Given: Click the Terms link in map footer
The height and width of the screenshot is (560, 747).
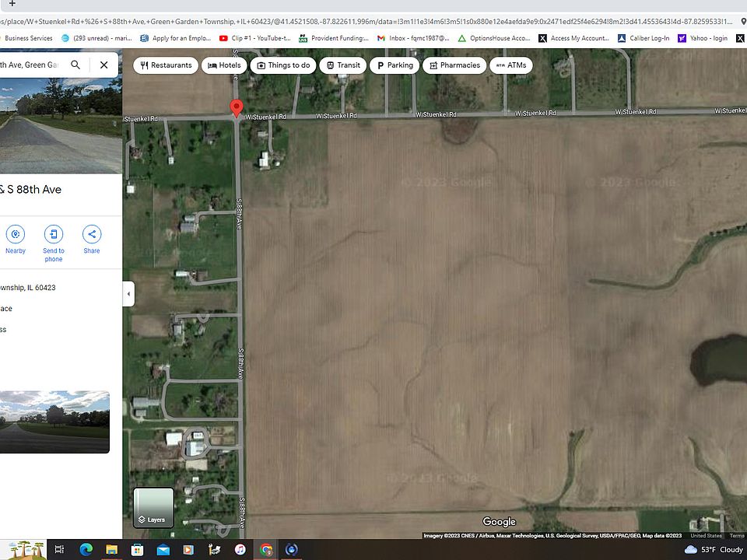Looking at the screenshot, I should pyautogui.click(x=737, y=536).
